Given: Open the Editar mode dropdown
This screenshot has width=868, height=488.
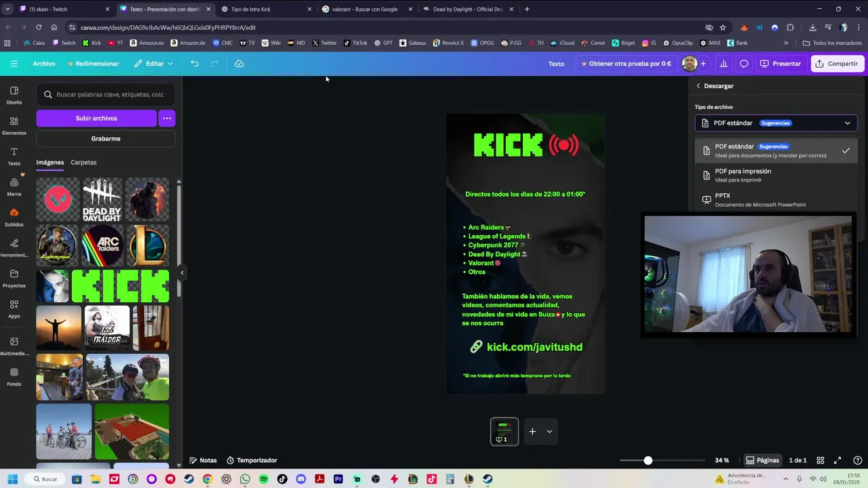Looking at the screenshot, I should [153, 64].
